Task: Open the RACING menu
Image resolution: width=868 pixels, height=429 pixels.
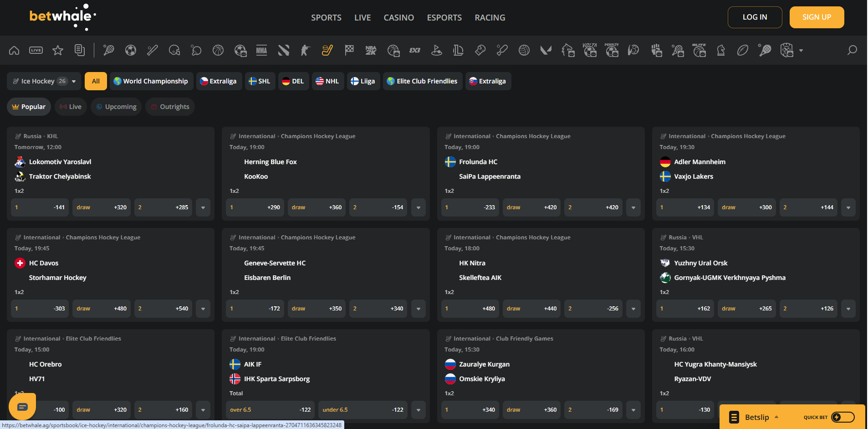Action: 490,17
